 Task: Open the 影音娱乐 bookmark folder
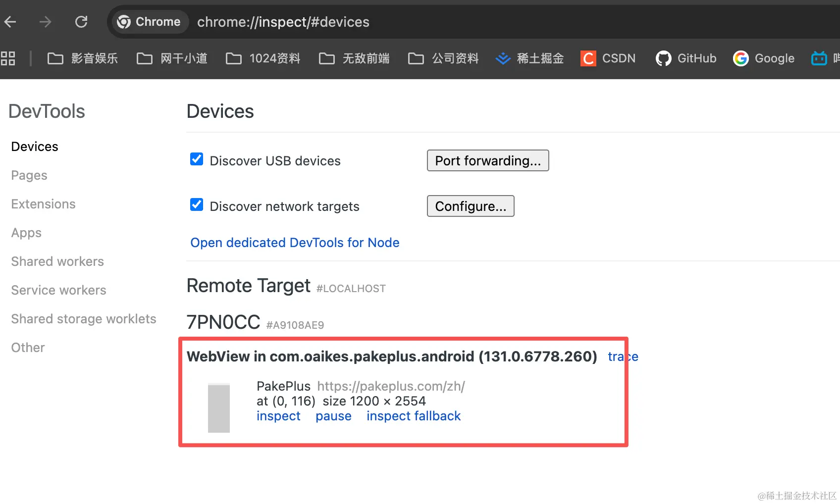pyautogui.click(x=83, y=58)
